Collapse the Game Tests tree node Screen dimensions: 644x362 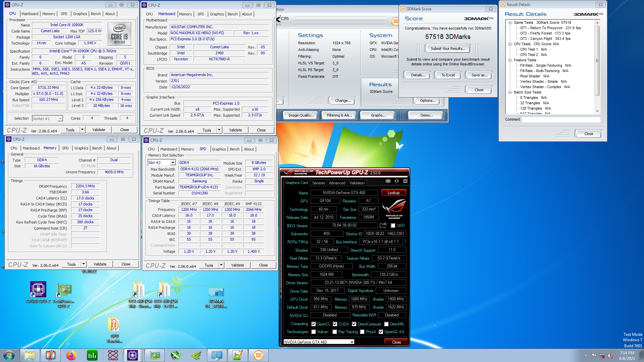510,22
